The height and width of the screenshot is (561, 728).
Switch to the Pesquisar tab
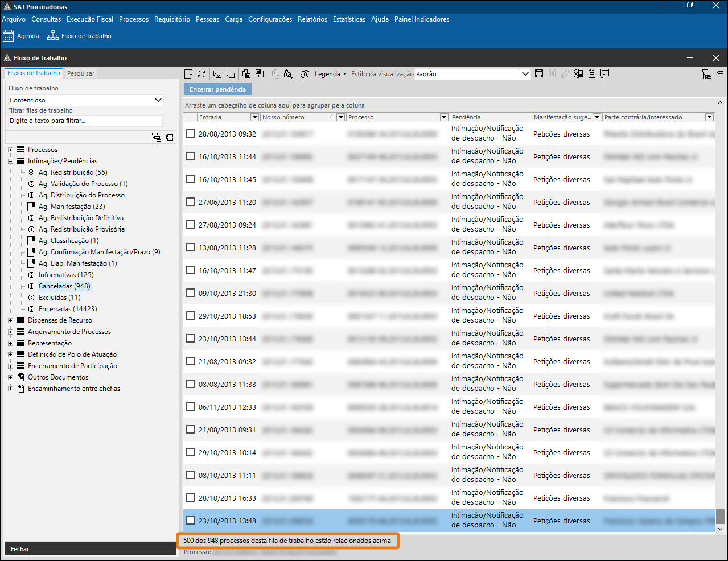tap(81, 73)
